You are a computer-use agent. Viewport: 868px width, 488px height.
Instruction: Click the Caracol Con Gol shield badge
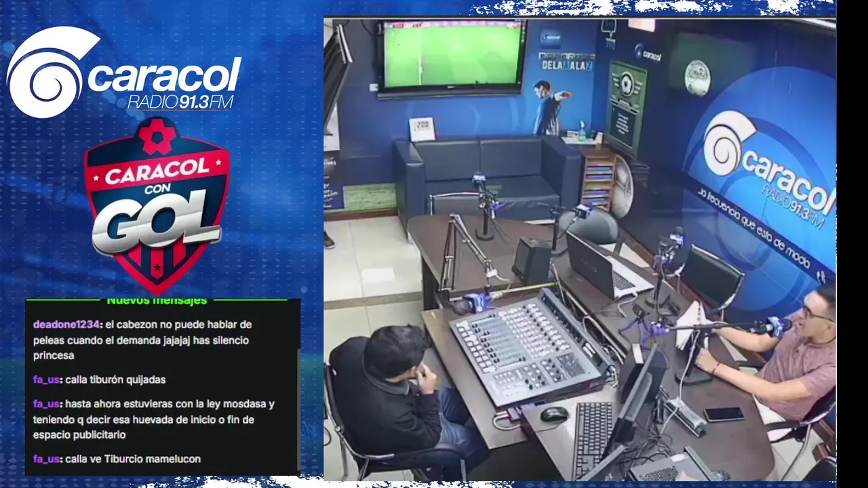click(x=157, y=205)
